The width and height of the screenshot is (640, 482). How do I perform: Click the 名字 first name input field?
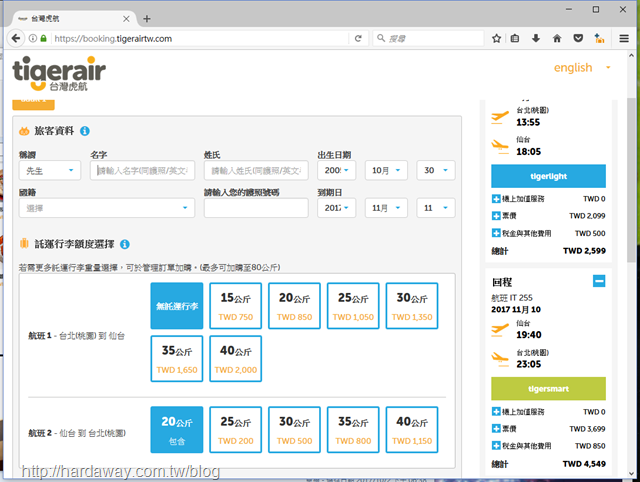142,170
